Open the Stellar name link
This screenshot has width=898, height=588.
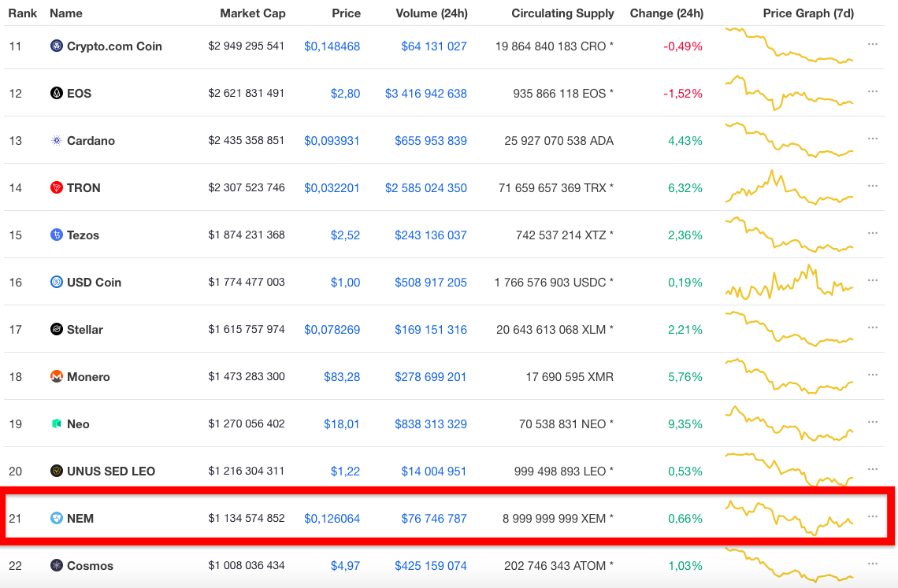[85, 330]
